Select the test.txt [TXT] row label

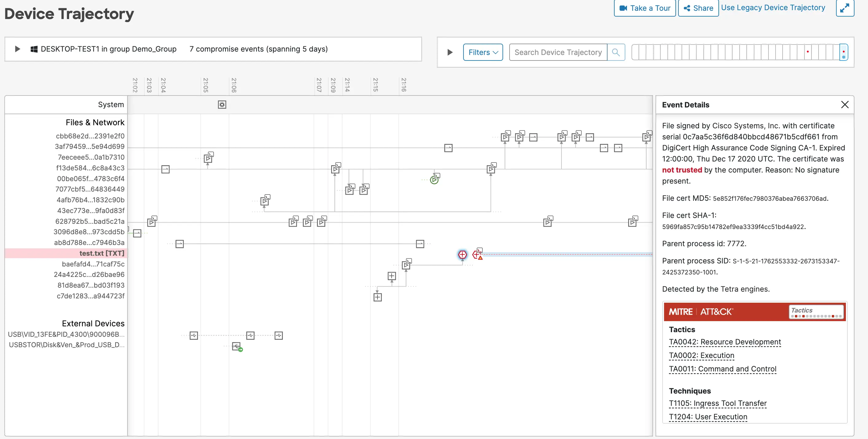(101, 253)
